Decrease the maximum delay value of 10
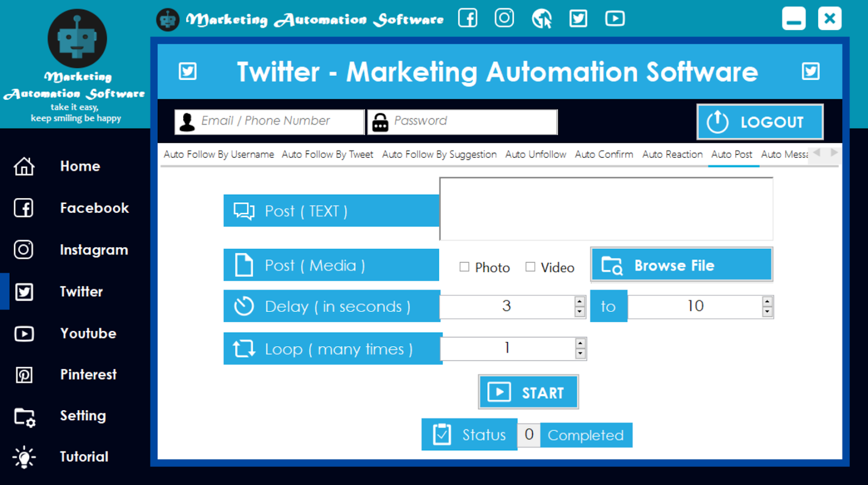The height and width of the screenshot is (485, 868). tap(767, 311)
